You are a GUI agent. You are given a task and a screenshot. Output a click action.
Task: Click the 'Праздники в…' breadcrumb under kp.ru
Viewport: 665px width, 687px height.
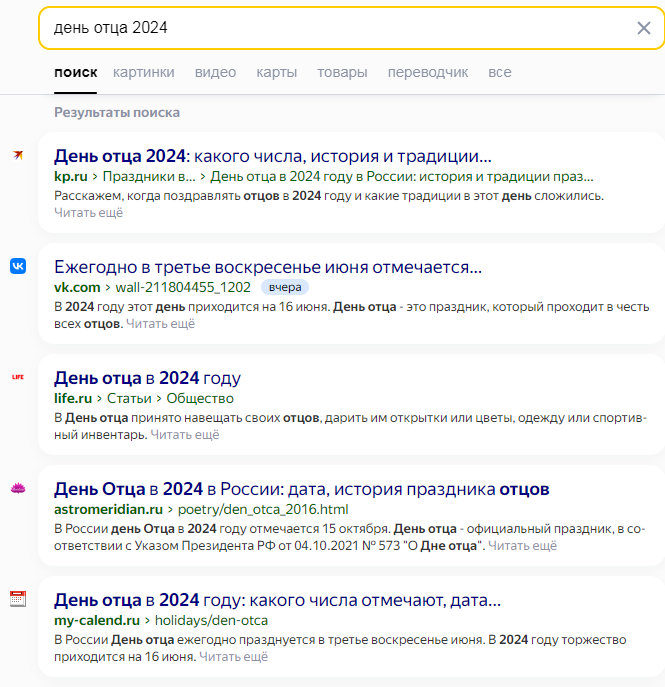[x=149, y=177]
